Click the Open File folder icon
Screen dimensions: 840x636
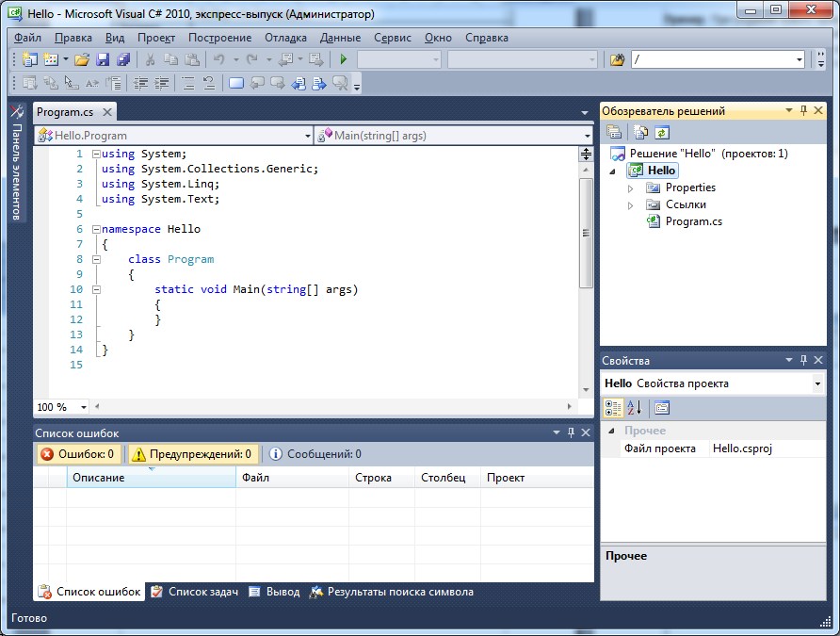82,59
